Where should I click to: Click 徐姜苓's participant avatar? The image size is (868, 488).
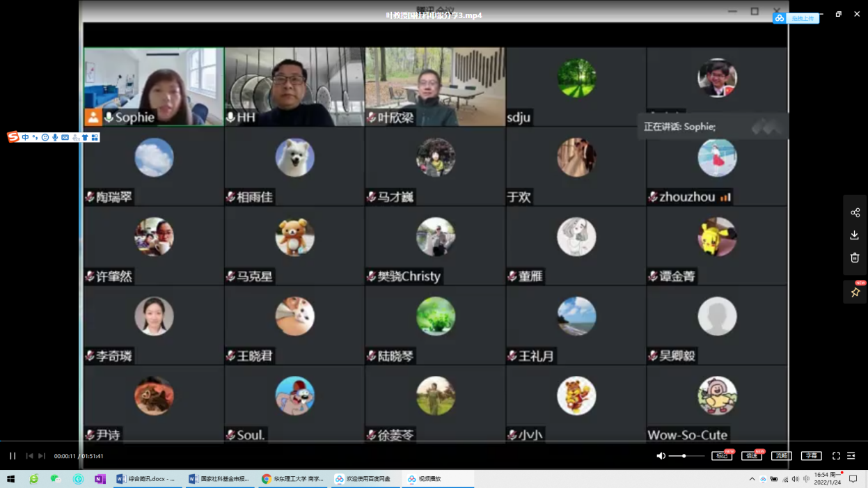(x=436, y=395)
